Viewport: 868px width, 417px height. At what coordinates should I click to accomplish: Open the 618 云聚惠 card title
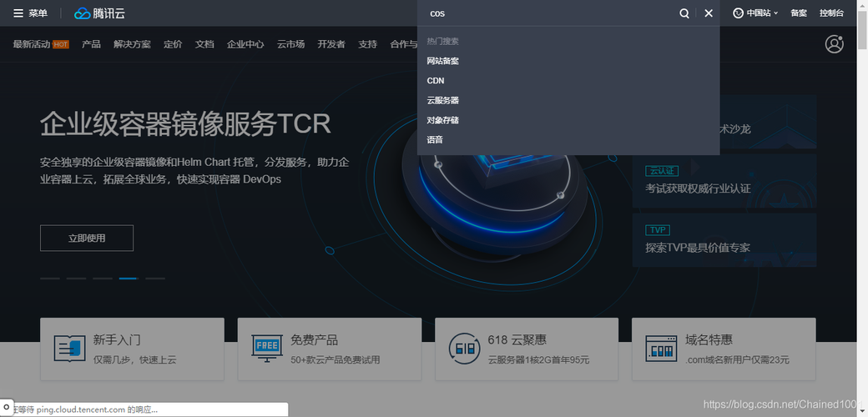click(x=517, y=339)
